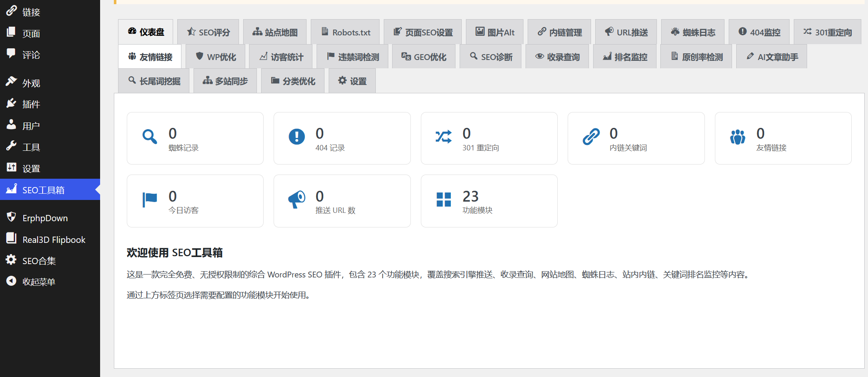Click the 内链关键词 label
The width and height of the screenshot is (868, 377).
628,148
